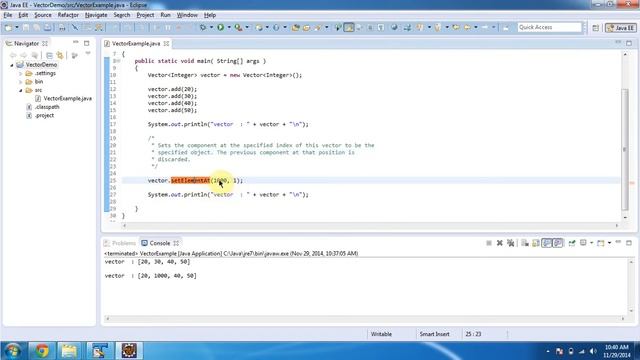Image resolution: width=640 pixels, height=360 pixels.
Task: Open the Display Selected Console dropdown arrow
Action: click(591, 243)
